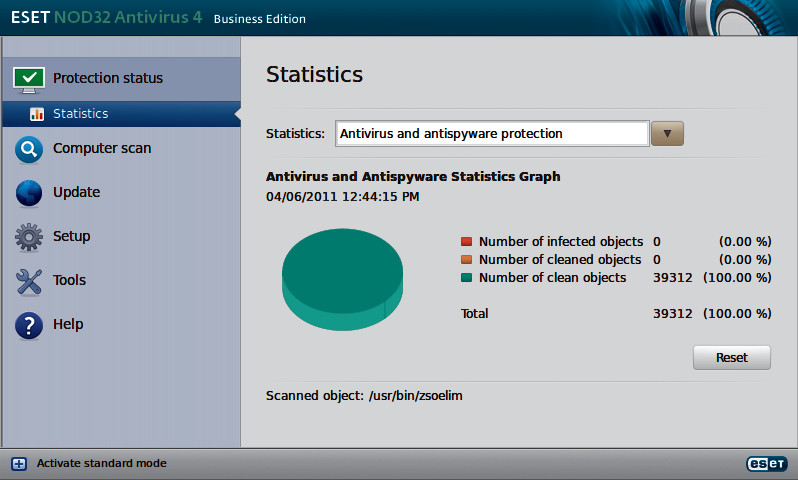798x480 pixels.
Task: Click the green clean objects legend swatch
Action: pyautogui.click(x=466, y=277)
